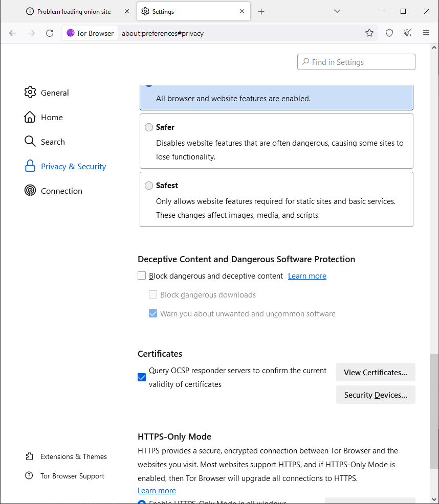Click the New Identity broom icon

pyautogui.click(x=407, y=33)
